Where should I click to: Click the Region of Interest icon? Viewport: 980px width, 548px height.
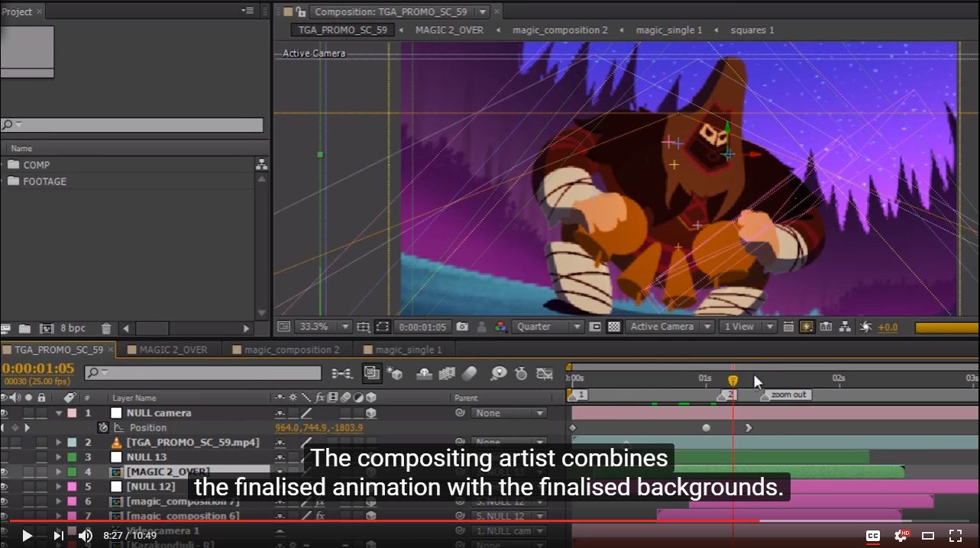coord(596,327)
